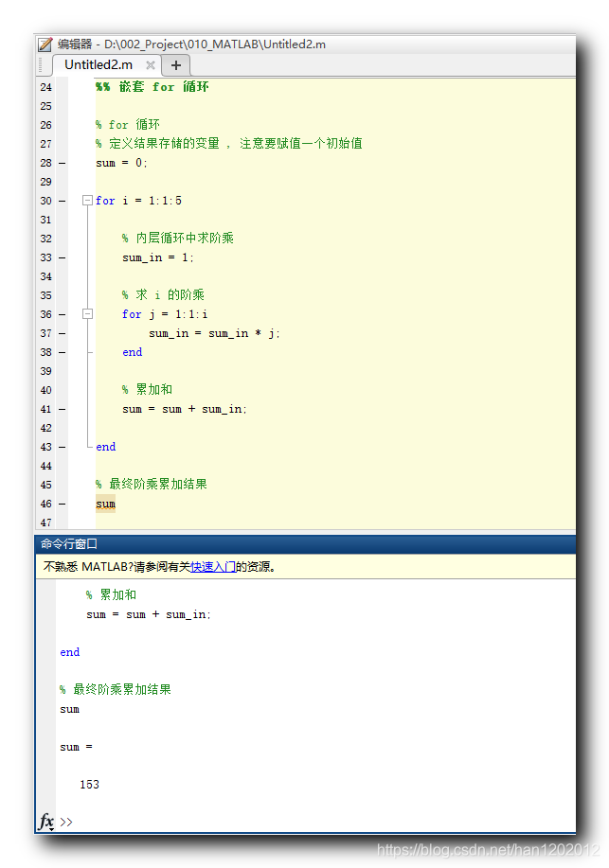Click outer 'end' keyword on line 43
Screen dimensions: 609x868
pos(105,447)
